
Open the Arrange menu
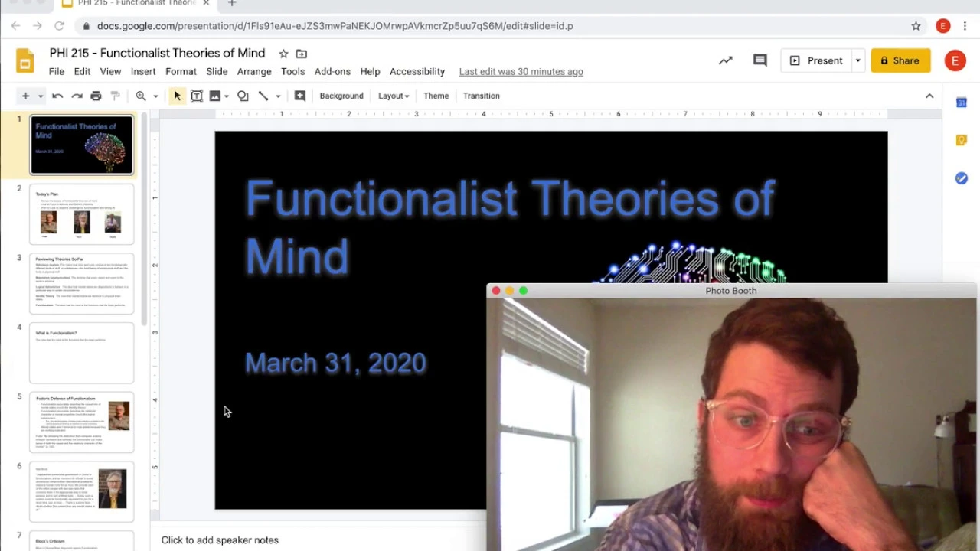(x=254, y=71)
